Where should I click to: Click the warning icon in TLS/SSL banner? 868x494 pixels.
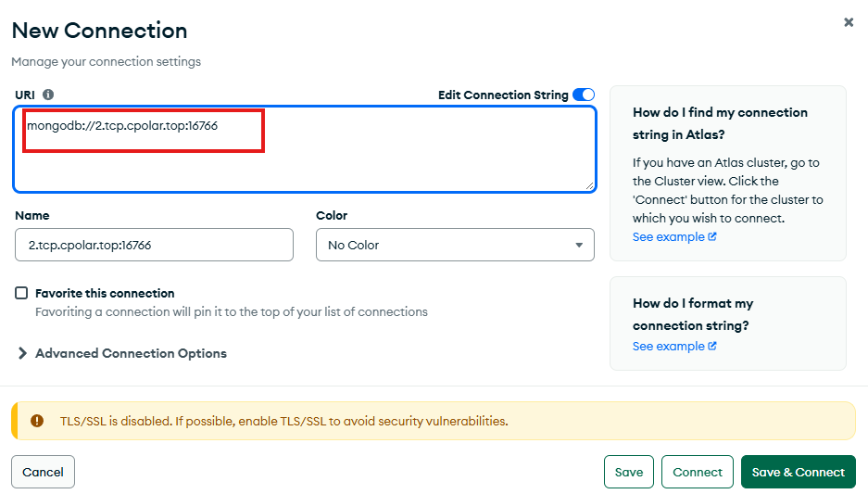(37, 421)
